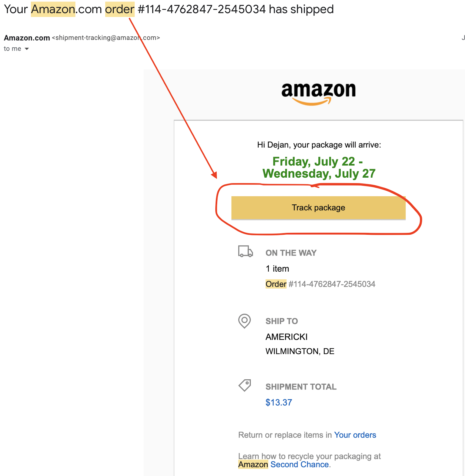Click the WILMINGTON, DE address line

click(x=300, y=351)
